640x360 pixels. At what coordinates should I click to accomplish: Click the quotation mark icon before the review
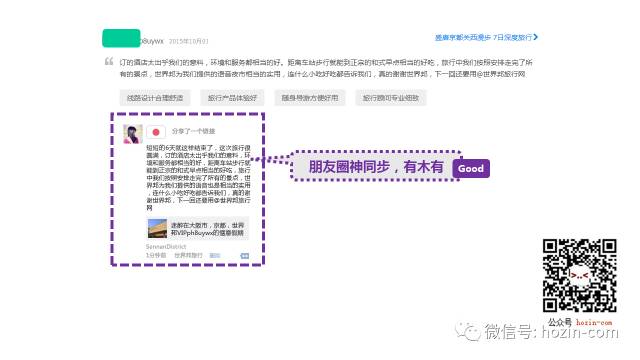point(109,62)
